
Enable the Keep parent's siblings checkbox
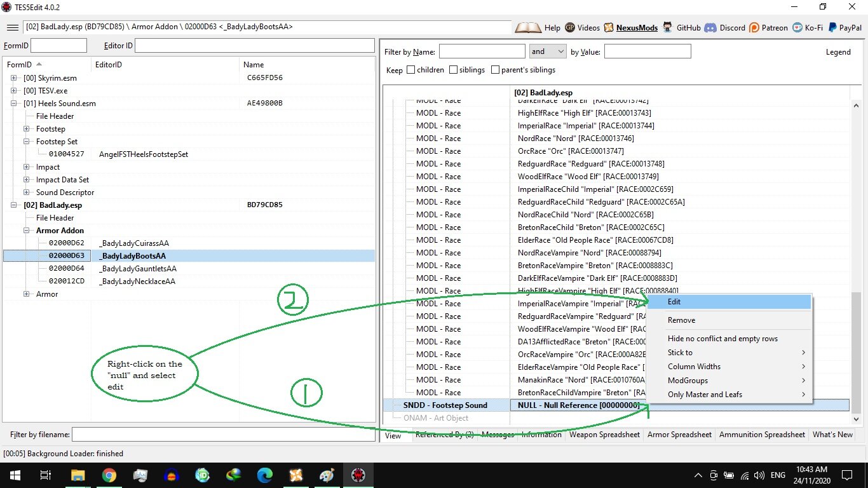click(495, 70)
